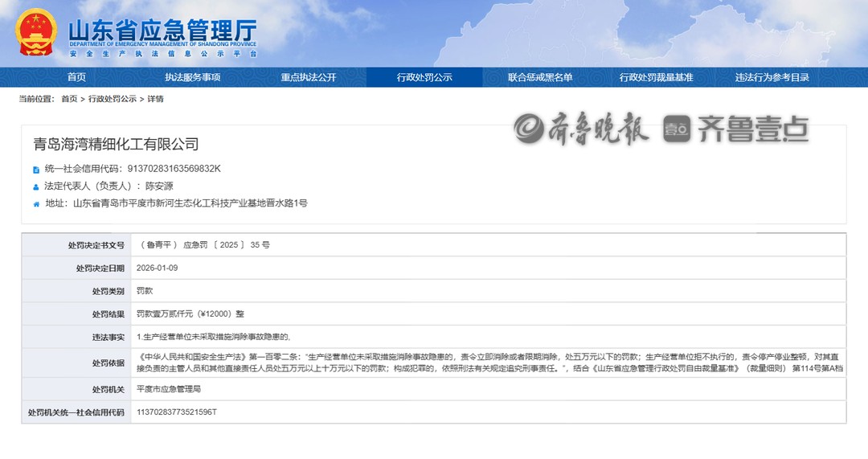Viewport: 868px width, 459px height.
Task: Click the credit code document icon
Action: pyautogui.click(x=36, y=170)
